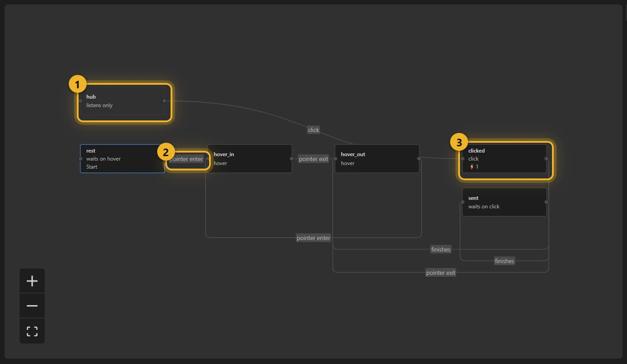Select the hub node
This screenshot has width=627, height=364.
122,101
